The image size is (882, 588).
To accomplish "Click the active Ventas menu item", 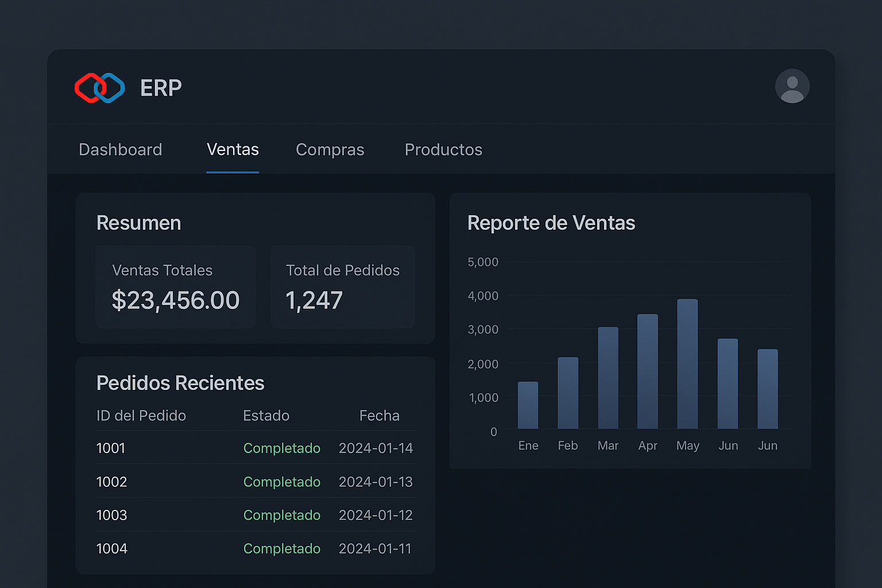I will (233, 149).
